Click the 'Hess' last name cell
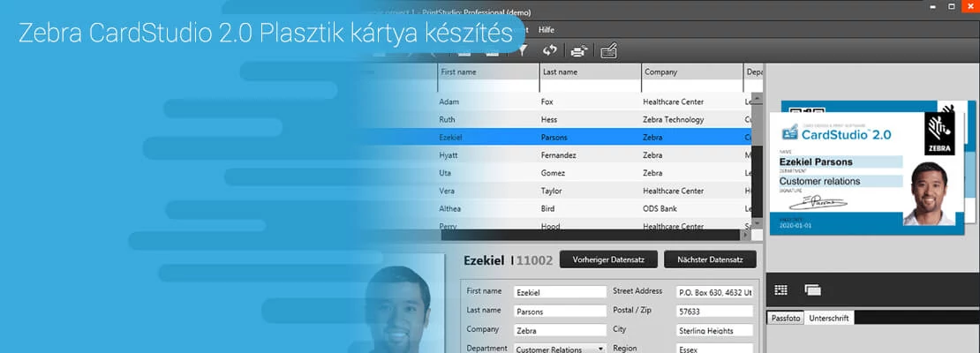 (549, 119)
